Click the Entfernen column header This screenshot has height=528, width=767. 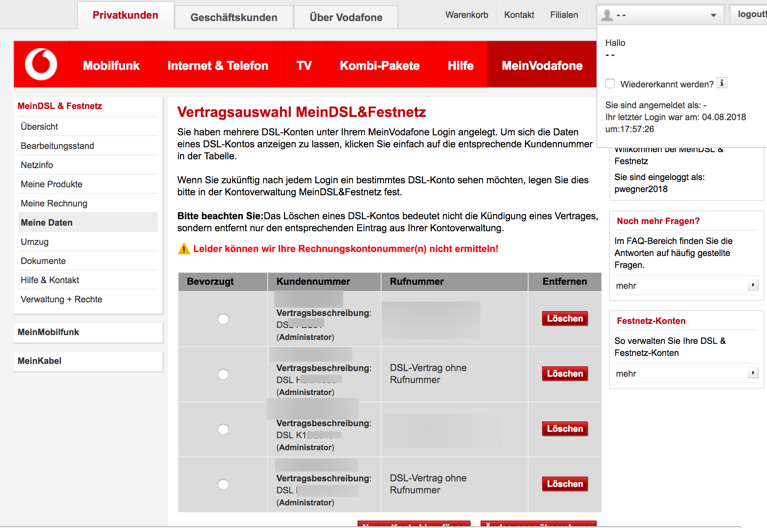click(x=564, y=281)
